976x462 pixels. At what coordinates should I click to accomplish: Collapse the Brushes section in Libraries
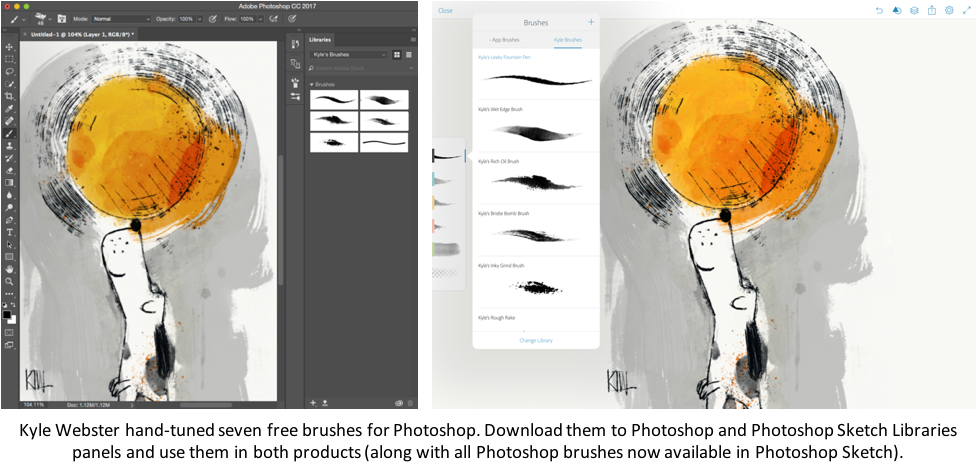tap(312, 84)
